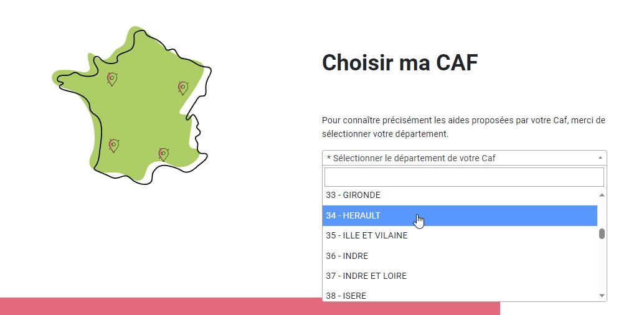Screen dimensions: 644x315
Task: Click the pink banner along the bottom
Action: pos(250,306)
